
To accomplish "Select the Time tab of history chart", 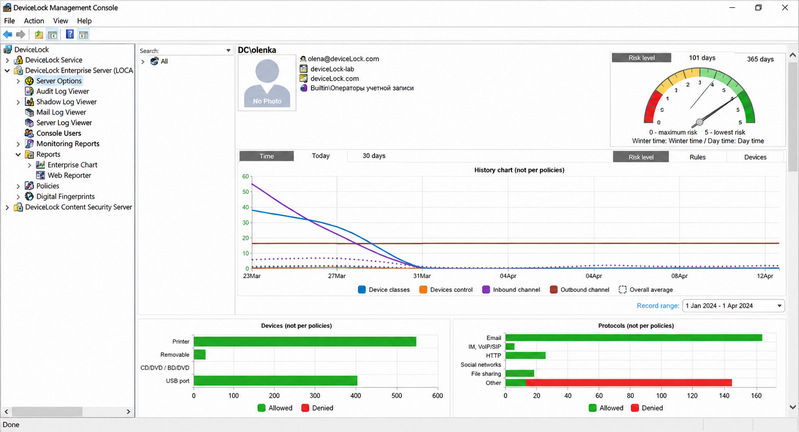I will (x=267, y=156).
